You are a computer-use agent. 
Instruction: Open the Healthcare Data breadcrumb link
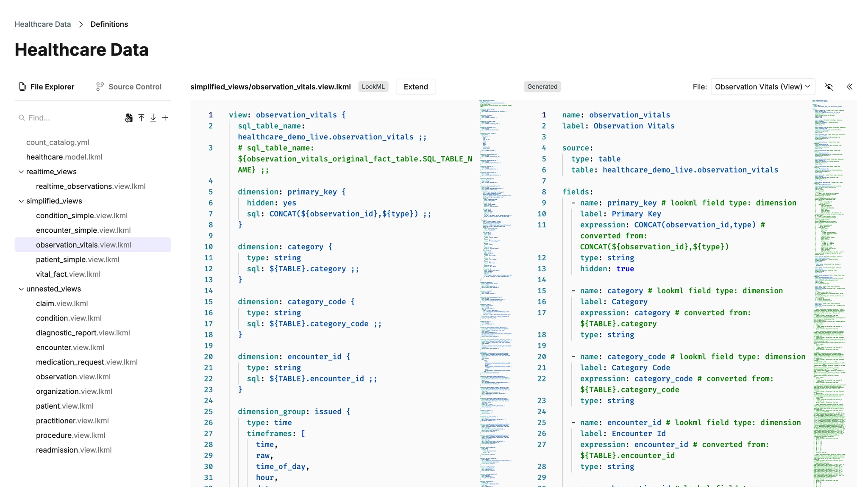[x=42, y=24]
